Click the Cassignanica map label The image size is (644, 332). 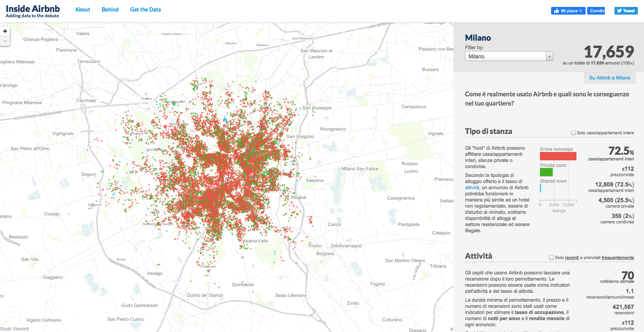point(401,198)
